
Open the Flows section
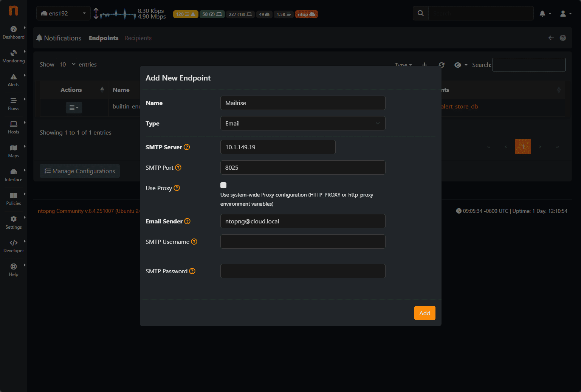14,104
